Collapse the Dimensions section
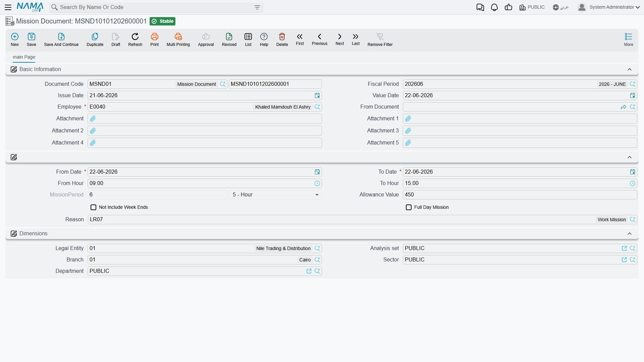The width and height of the screenshot is (644, 362). 630,234
